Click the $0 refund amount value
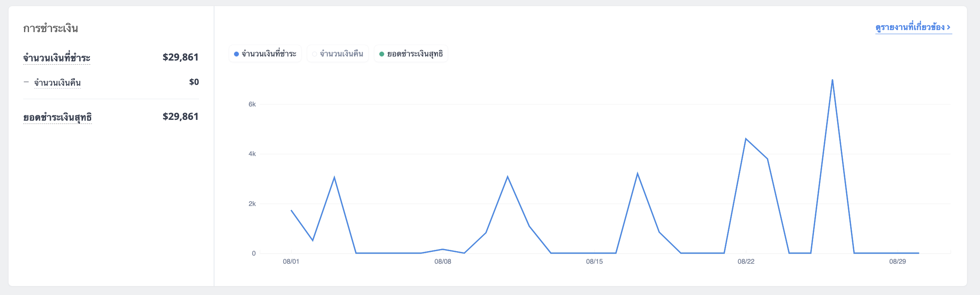The width and height of the screenshot is (980, 295). tap(194, 82)
